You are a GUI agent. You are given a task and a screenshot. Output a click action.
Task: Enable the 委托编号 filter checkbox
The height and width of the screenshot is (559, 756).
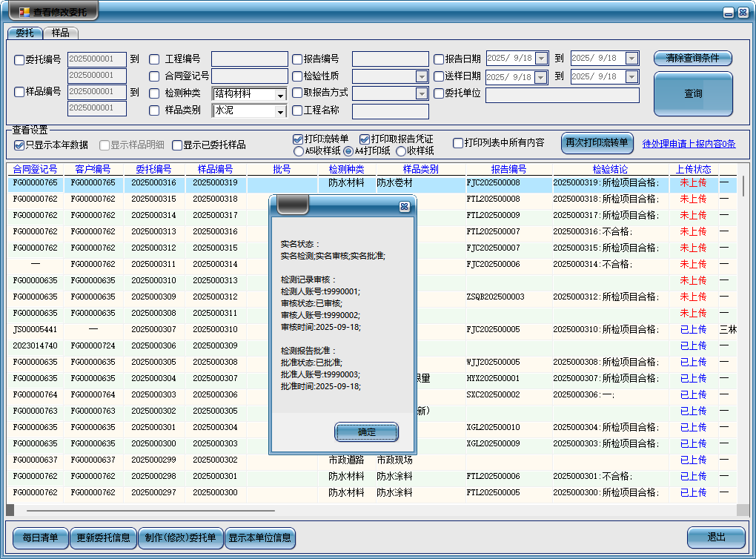19,60
